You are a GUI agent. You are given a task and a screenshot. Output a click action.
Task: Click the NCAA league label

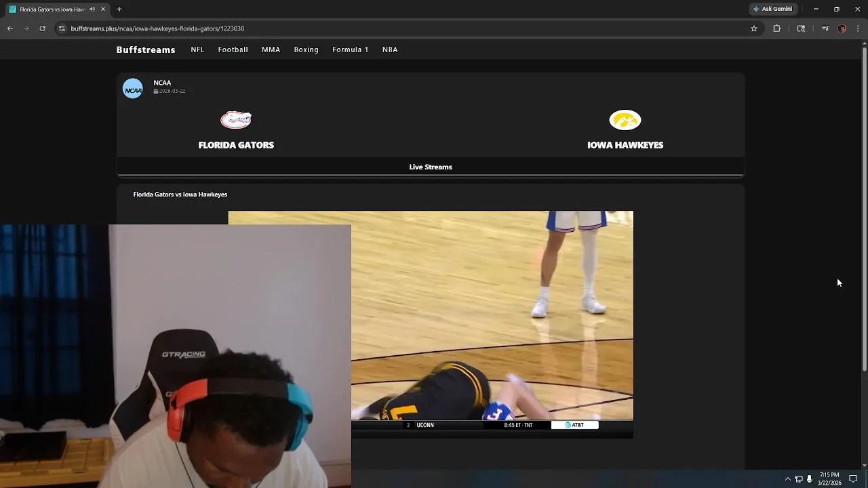(162, 83)
